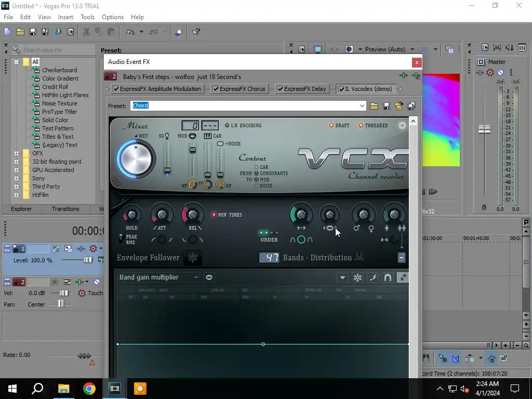Click Copy Snapshot icon in preview toolbar
This screenshot has height=399, width=532.
click(x=449, y=49)
